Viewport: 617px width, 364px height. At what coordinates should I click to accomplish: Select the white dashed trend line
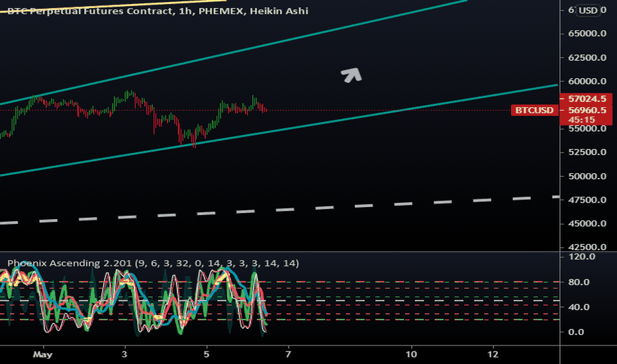pyautogui.click(x=285, y=210)
